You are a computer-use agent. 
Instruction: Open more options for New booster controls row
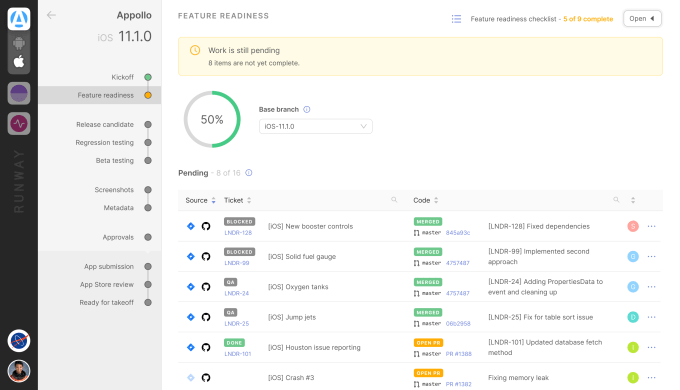pyautogui.click(x=651, y=226)
